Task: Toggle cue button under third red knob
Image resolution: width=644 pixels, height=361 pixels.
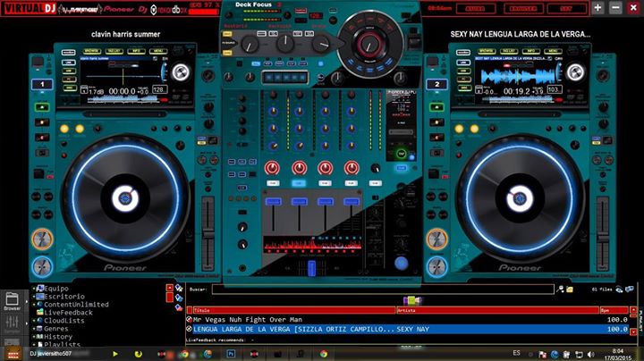Action: click(x=325, y=183)
